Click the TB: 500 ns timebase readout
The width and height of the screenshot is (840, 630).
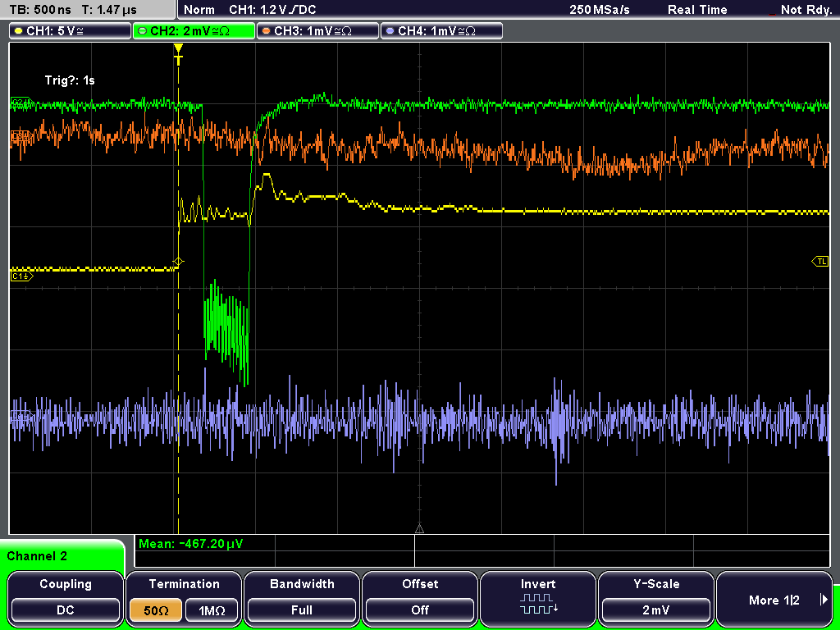tap(40, 10)
